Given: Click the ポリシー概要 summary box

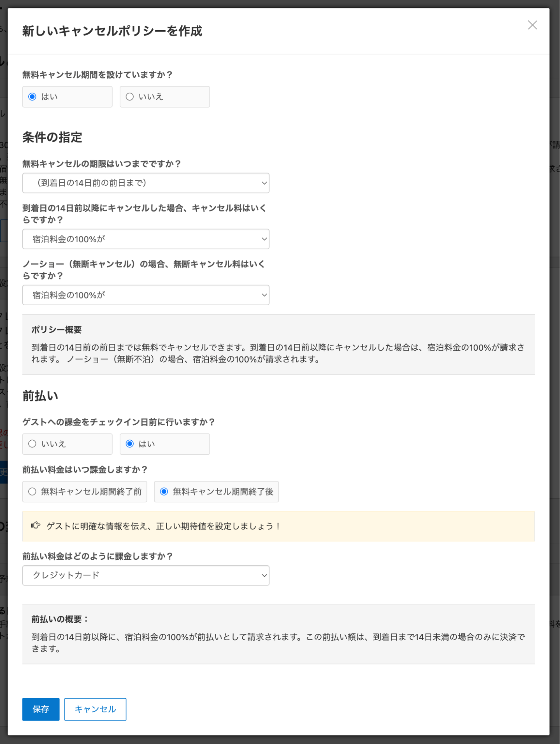Looking at the screenshot, I should (x=278, y=345).
